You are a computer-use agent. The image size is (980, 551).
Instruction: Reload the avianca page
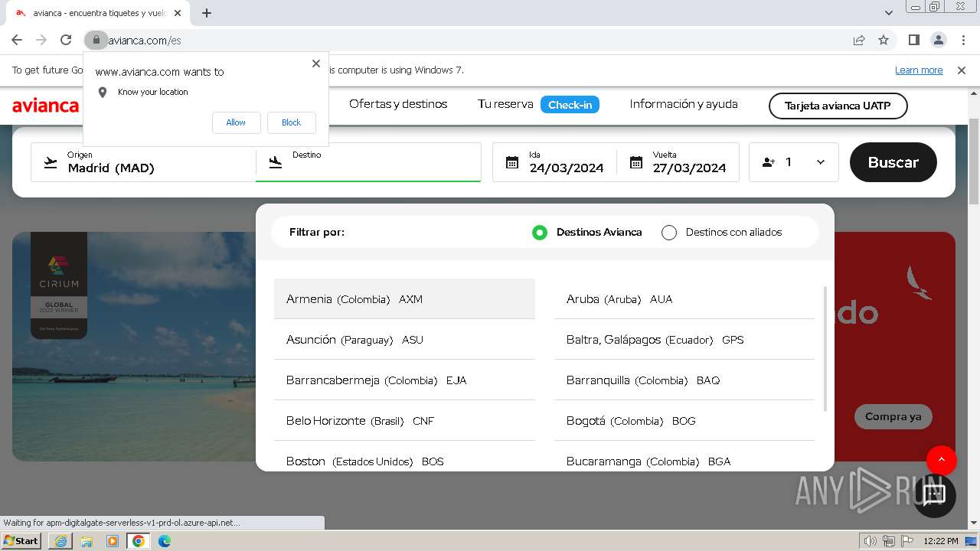pos(66,40)
